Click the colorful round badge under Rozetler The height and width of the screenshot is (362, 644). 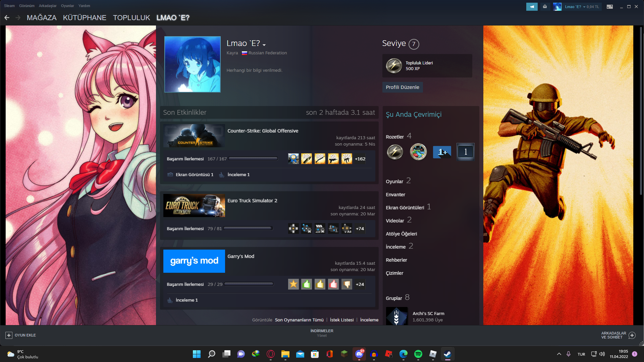[x=418, y=152]
